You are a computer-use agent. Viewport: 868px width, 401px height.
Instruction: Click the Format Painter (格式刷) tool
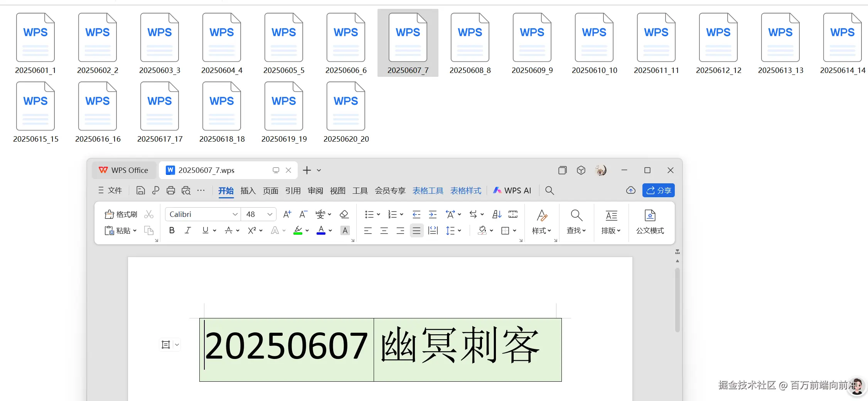[x=121, y=214]
